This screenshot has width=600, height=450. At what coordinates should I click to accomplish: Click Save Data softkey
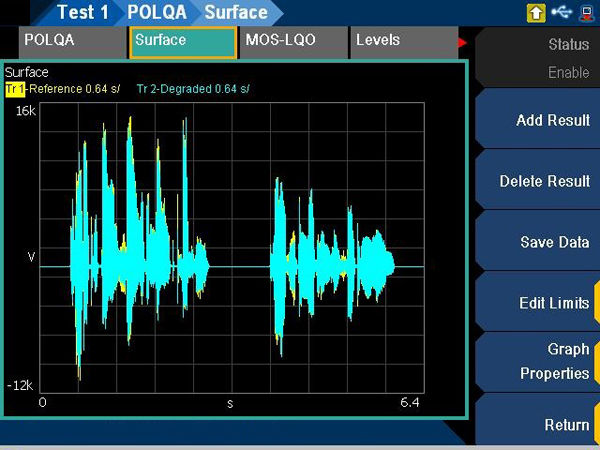tap(538, 242)
